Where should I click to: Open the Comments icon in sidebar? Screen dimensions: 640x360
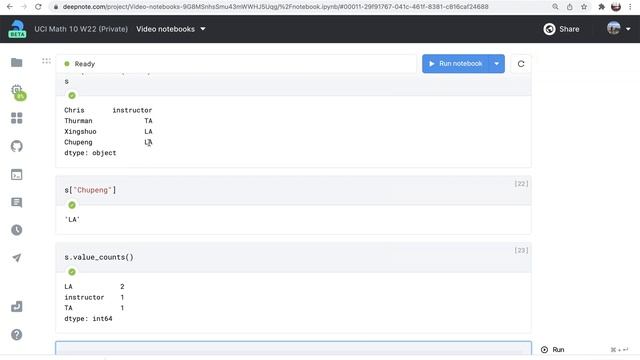pyautogui.click(x=17, y=202)
